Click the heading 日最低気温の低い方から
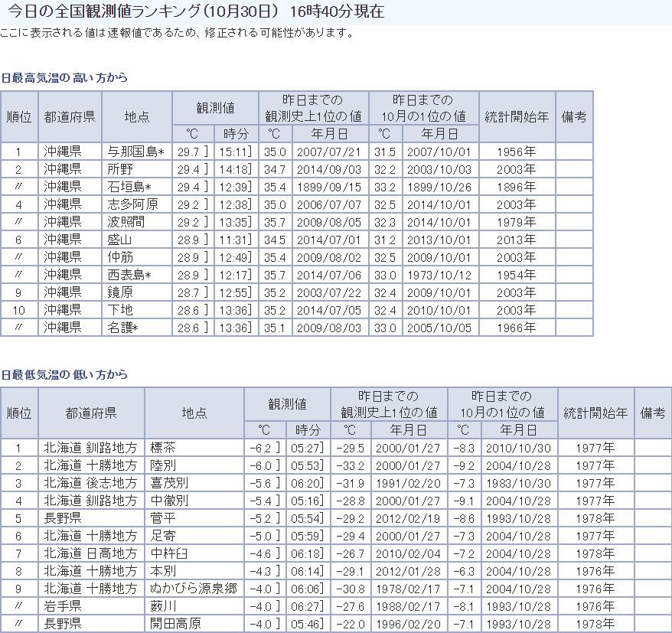The height and width of the screenshot is (633, 672). point(64,374)
